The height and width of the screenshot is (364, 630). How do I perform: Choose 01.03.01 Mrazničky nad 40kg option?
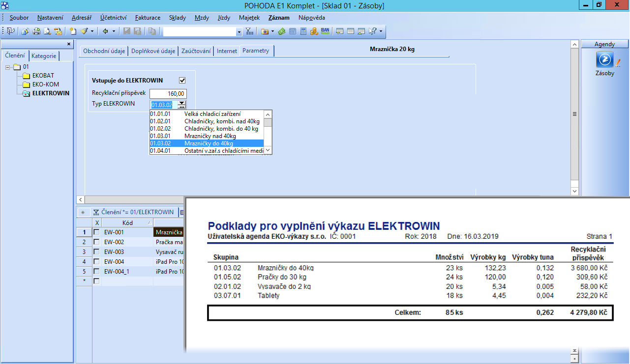(207, 136)
